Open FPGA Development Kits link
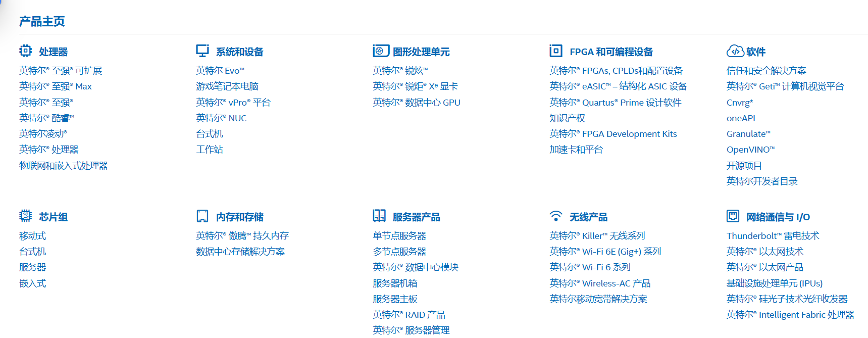Image resolution: width=868 pixels, height=338 pixels. pyautogui.click(x=613, y=133)
